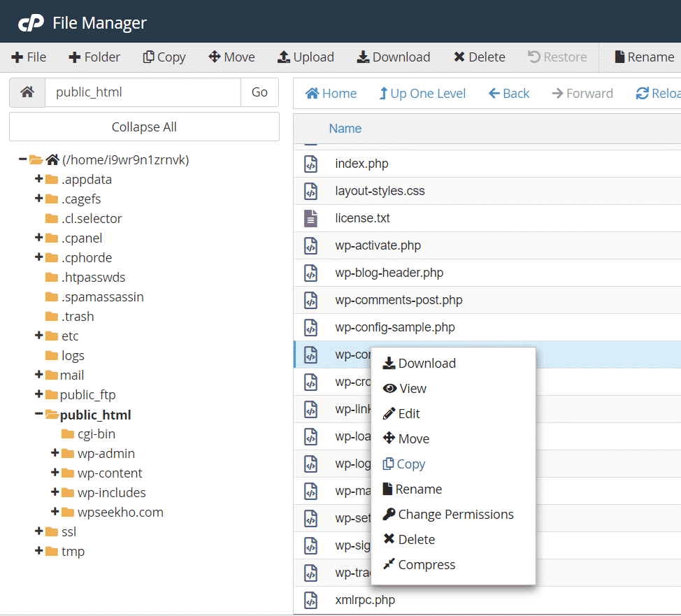The image size is (681, 616).
Task: Click Up One Level
Action: (422, 94)
